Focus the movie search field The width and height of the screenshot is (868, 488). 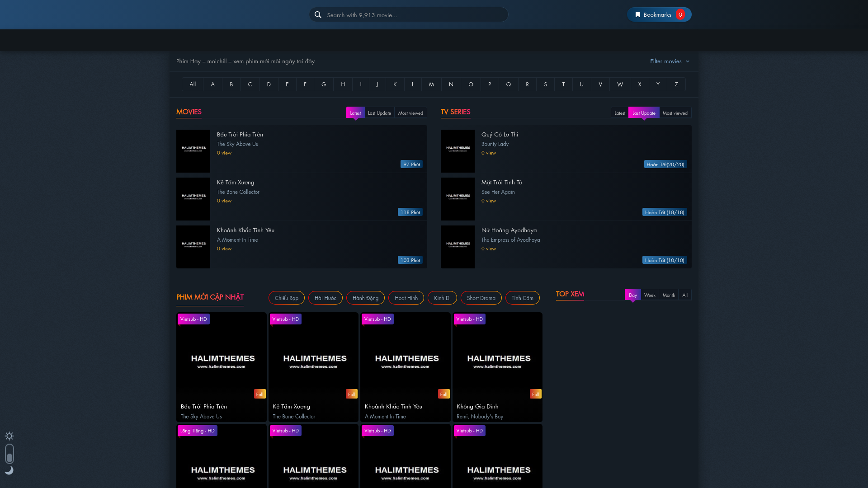pyautogui.click(x=409, y=15)
